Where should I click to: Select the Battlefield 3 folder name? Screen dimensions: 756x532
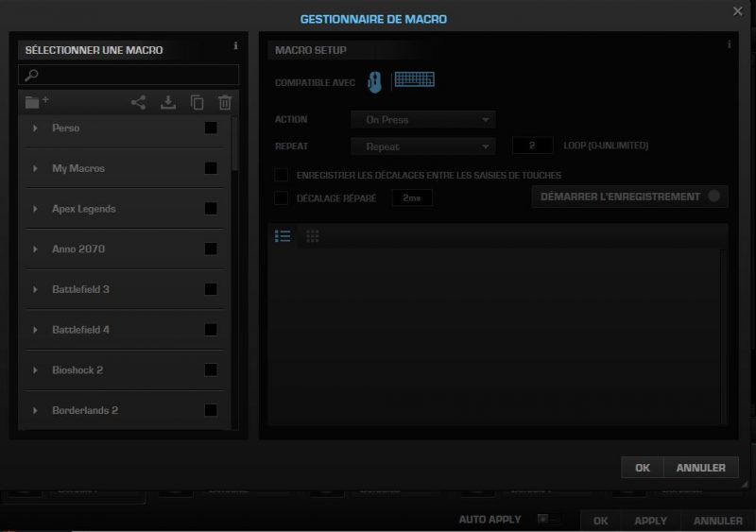point(81,289)
